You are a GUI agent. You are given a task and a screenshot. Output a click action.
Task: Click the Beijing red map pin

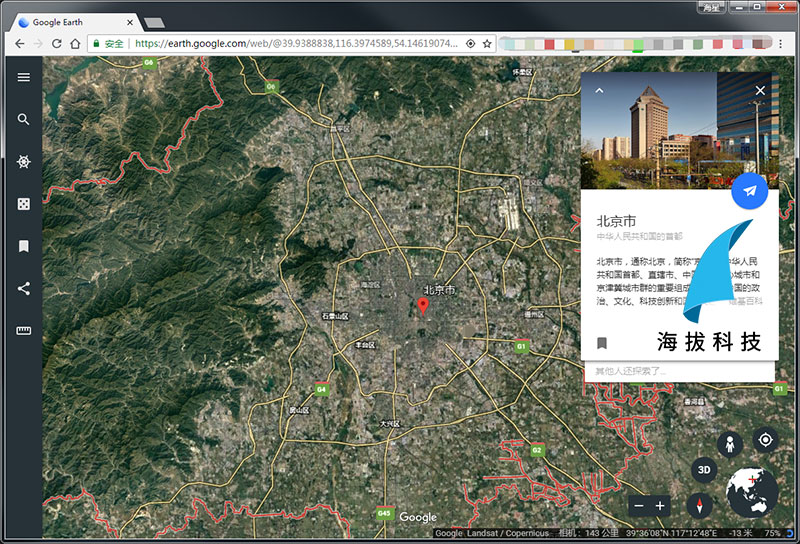click(423, 306)
